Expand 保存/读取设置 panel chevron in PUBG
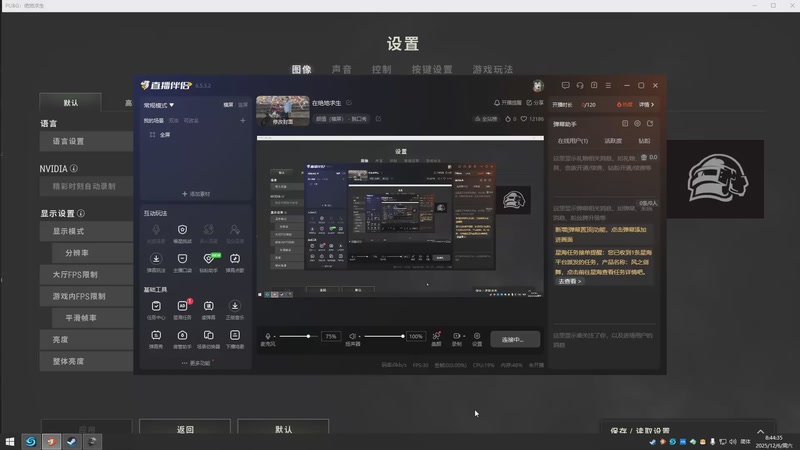The height and width of the screenshot is (450, 800). (x=760, y=431)
